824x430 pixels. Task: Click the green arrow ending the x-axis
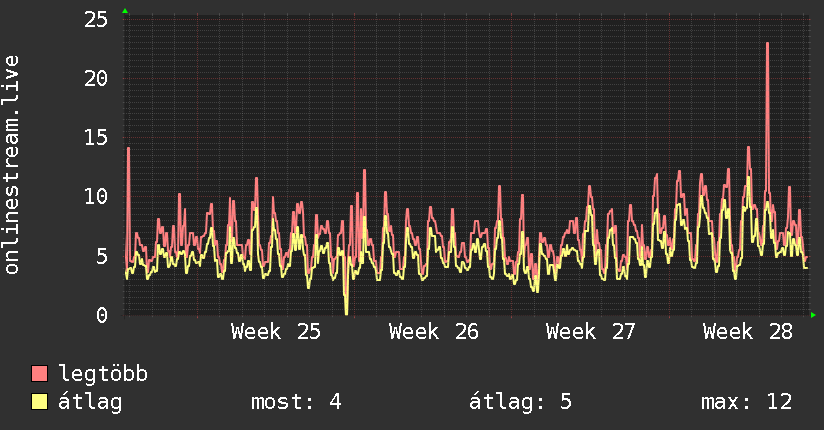point(813,315)
